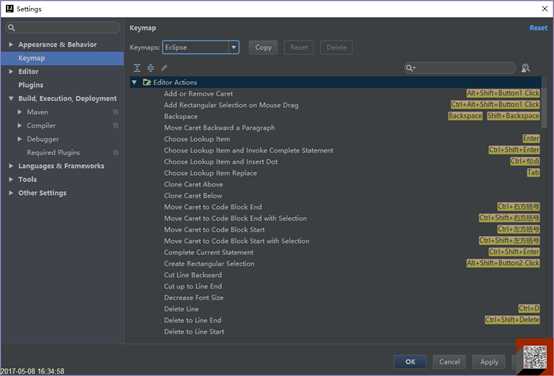Expand the Debugger node
Screen dimensions: 554x376
point(20,139)
